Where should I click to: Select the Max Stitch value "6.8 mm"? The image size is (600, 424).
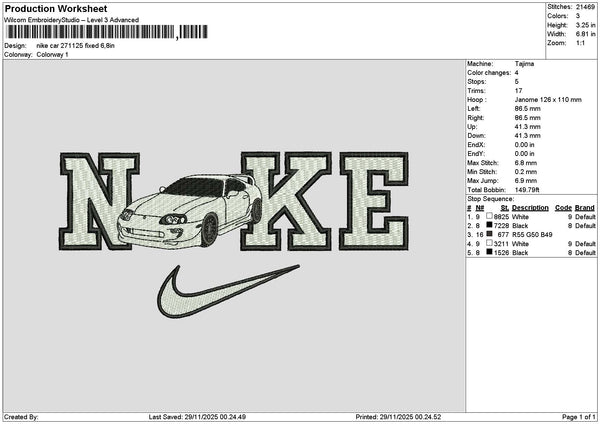[526, 163]
